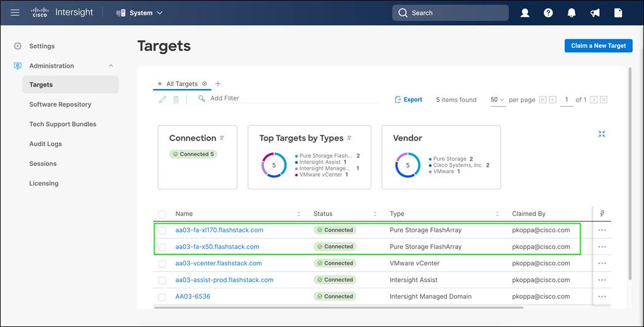
Task: Sort by Status column arrows
Action: (375, 214)
